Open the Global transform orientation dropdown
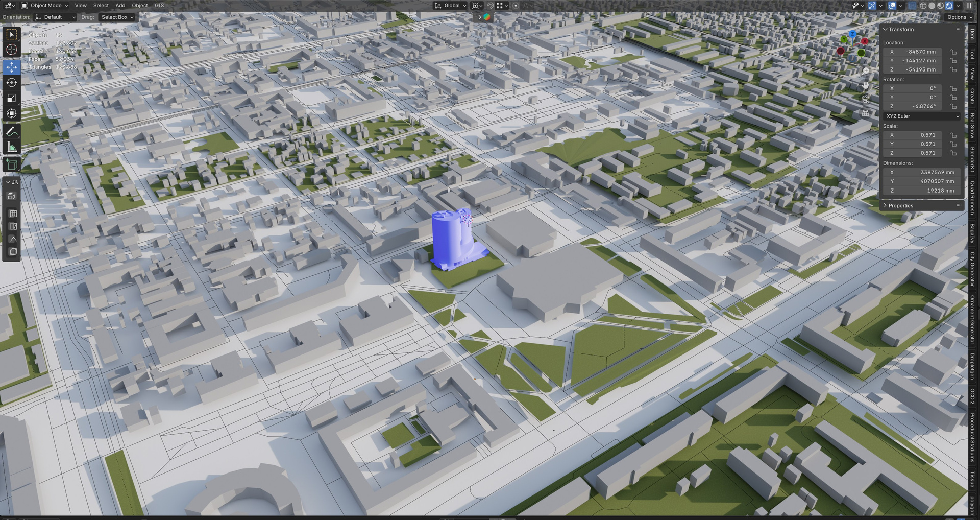This screenshot has height=520, width=980. click(450, 6)
